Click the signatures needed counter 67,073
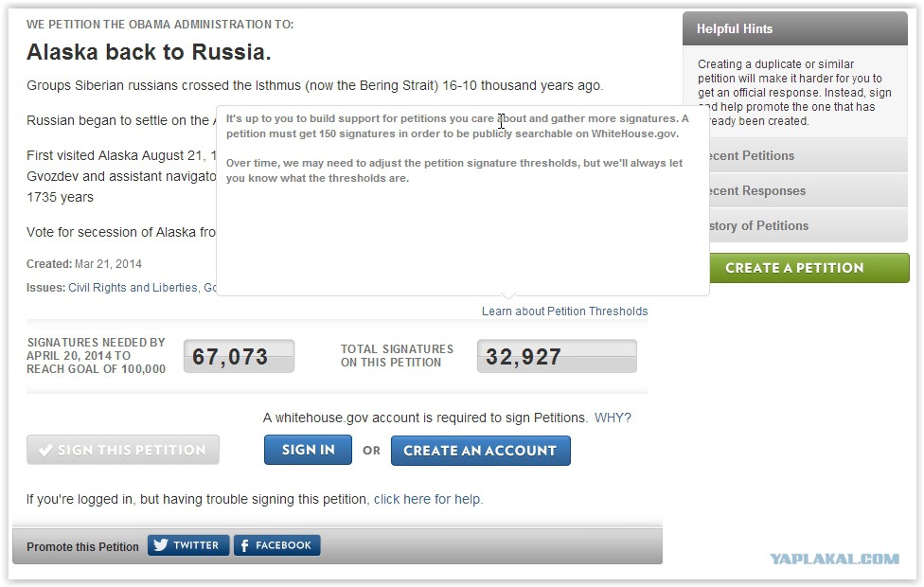This screenshot has width=924, height=587. pos(239,356)
